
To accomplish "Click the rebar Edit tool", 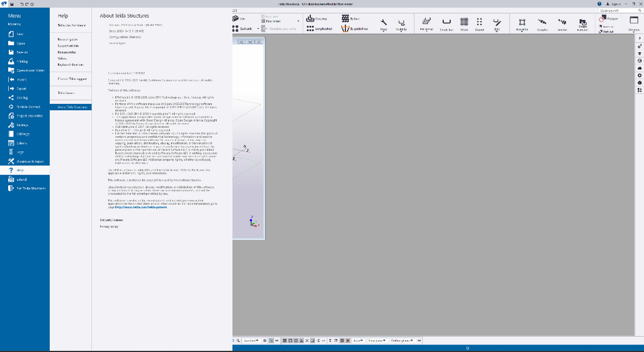I will [x=497, y=25].
